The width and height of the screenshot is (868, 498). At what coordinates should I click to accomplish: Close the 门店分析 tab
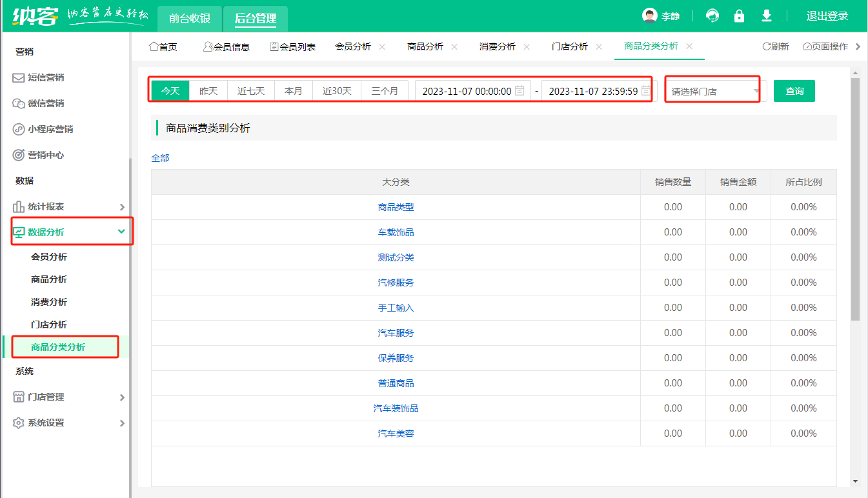click(599, 46)
